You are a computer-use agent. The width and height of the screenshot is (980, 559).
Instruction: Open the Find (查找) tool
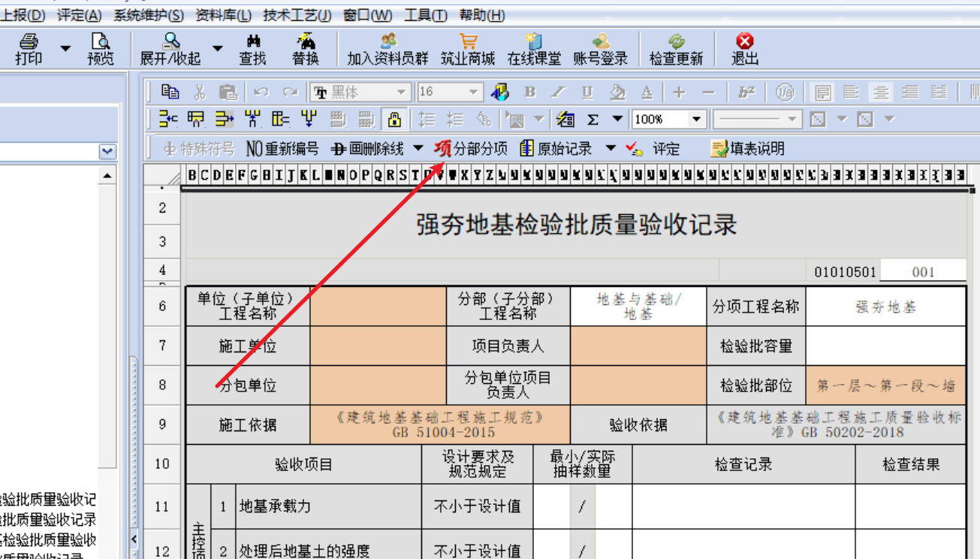252,49
